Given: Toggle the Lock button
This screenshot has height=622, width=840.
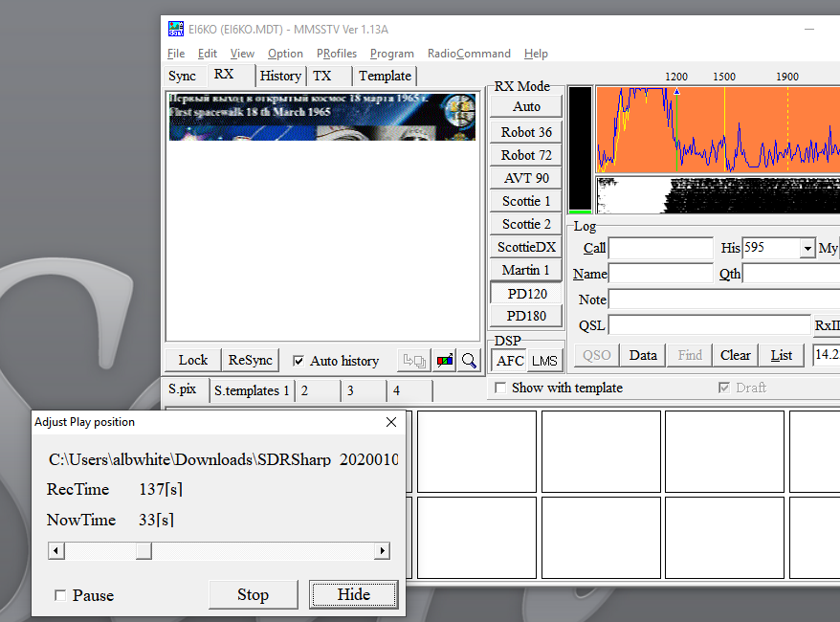Looking at the screenshot, I should click(193, 360).
